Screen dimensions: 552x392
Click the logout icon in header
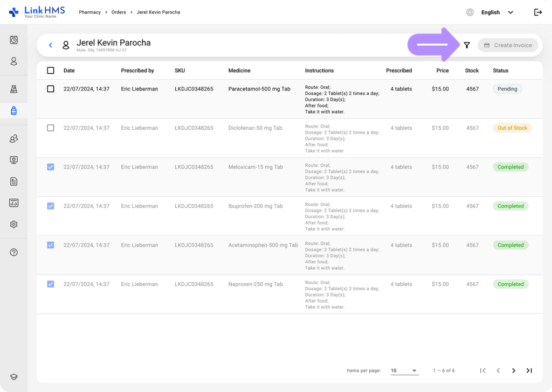coord(538,12)
